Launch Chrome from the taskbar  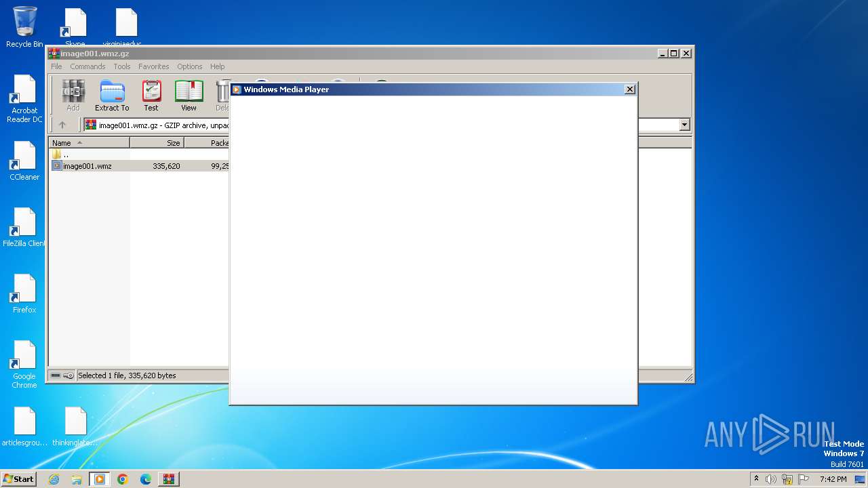point(123,479)
